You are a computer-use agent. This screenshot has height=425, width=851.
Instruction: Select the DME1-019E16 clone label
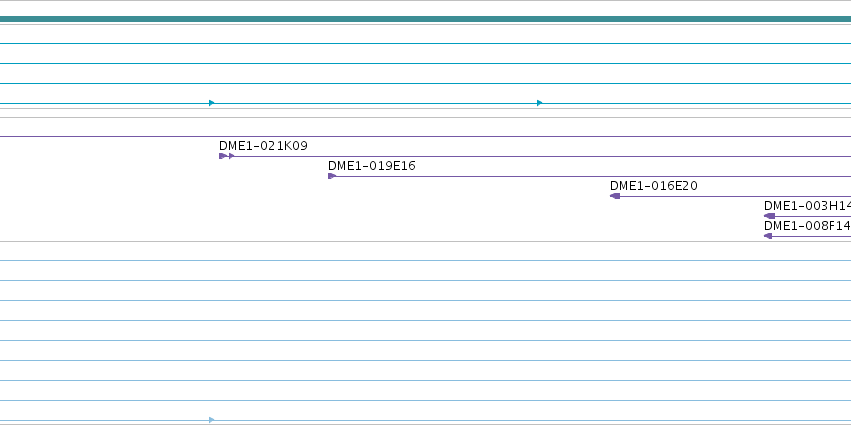[372, 166]
